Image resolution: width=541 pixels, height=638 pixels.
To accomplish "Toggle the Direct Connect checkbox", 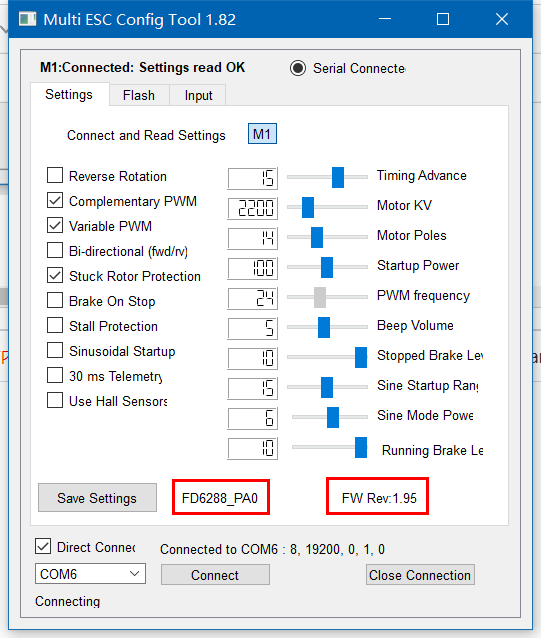I will point(43,546).
